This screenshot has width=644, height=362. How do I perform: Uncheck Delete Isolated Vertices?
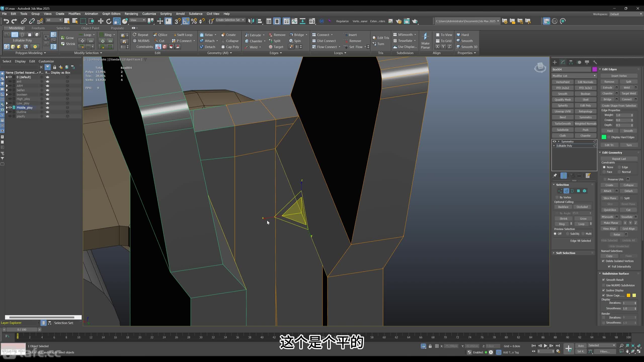603,261
